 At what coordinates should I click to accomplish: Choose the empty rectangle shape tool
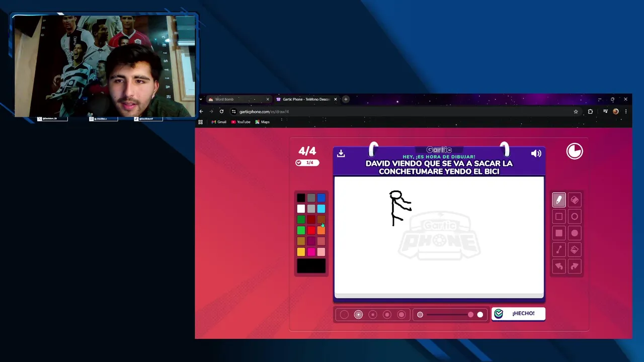pyautogui.click(x=559, y=217)
